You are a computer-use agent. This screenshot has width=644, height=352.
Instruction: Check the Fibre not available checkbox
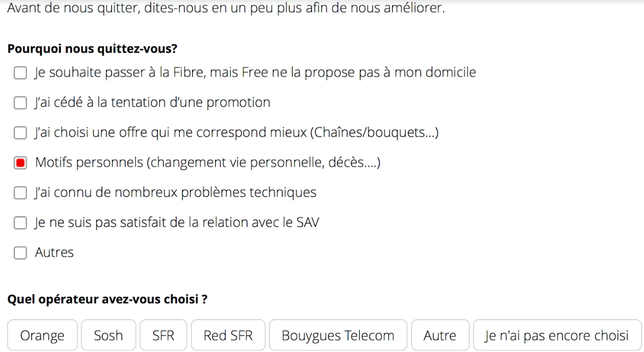[20, 73]
